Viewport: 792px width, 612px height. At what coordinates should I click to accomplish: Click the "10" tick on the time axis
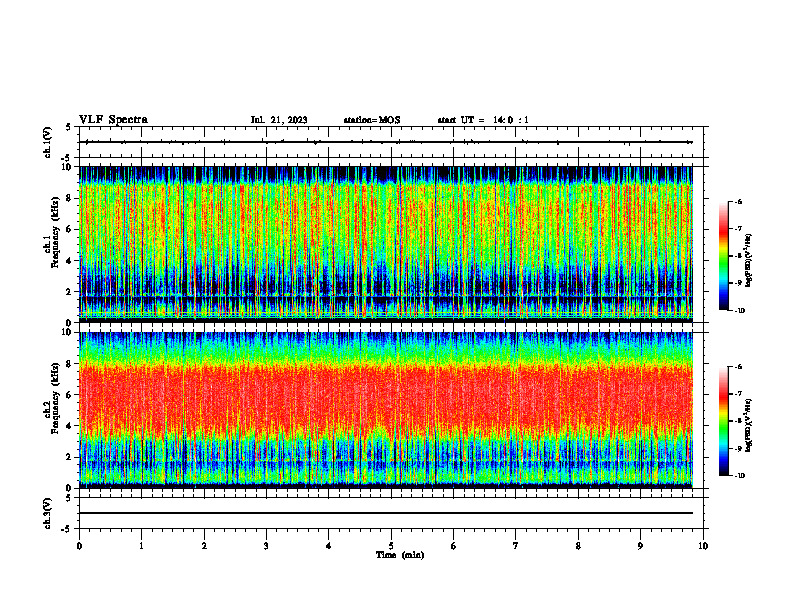click(x=703, y=546)
